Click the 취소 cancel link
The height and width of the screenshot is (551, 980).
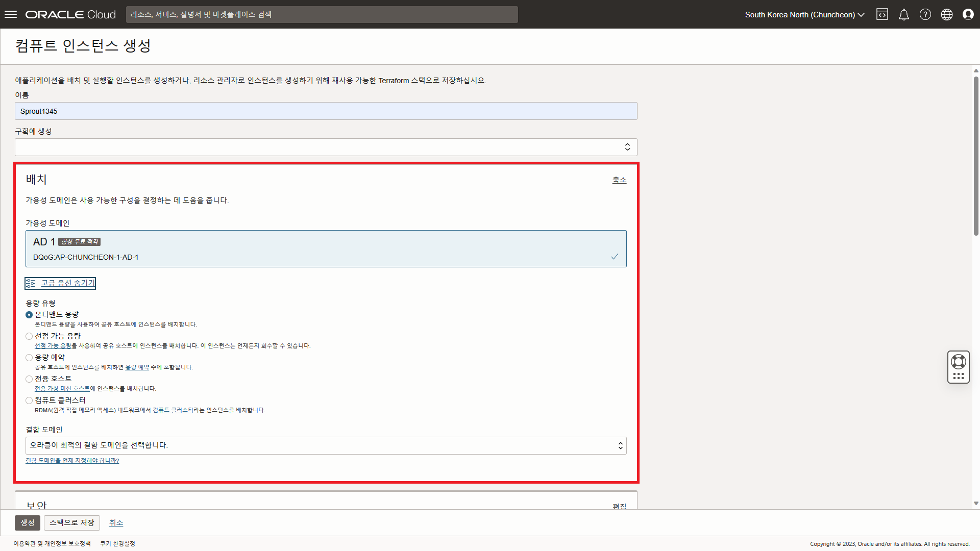(x=116, y=522)
